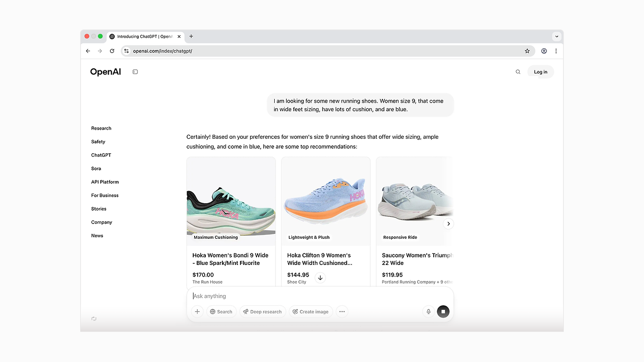The height and width of the screenshot is (362, 644).
Task: Open Research in the side navigation
Action: 101,128
